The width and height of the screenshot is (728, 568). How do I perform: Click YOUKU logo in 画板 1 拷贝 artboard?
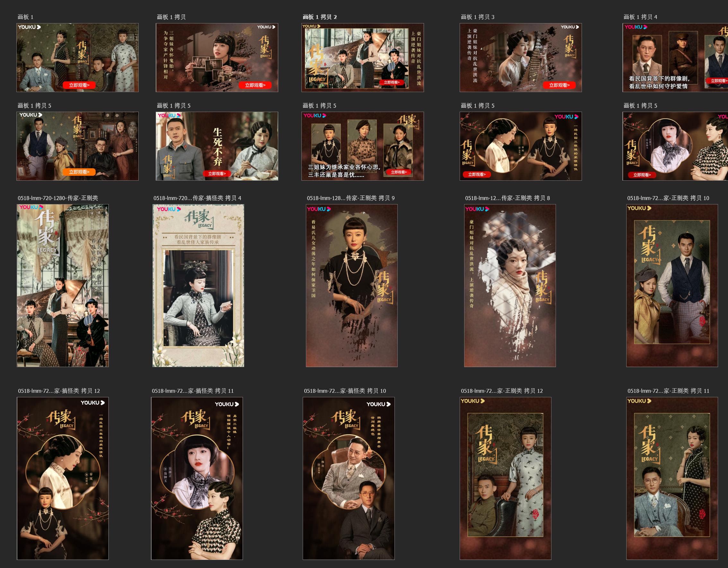[266, 27]
